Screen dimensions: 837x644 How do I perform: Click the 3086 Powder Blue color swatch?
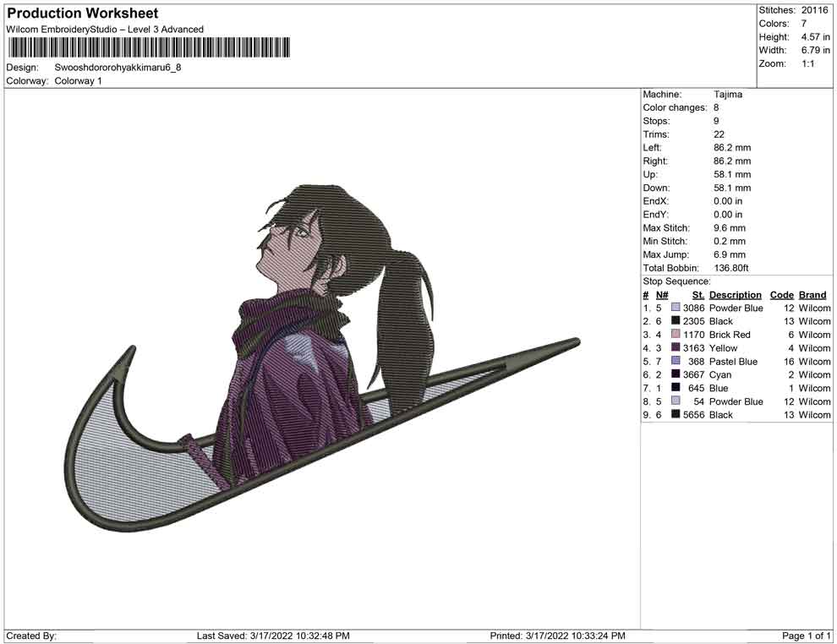[676, 308]
